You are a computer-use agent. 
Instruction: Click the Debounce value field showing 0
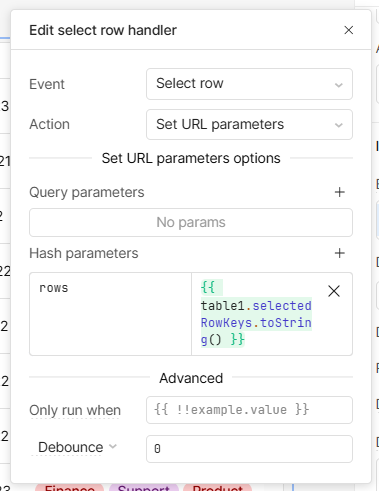coord(249,449)
